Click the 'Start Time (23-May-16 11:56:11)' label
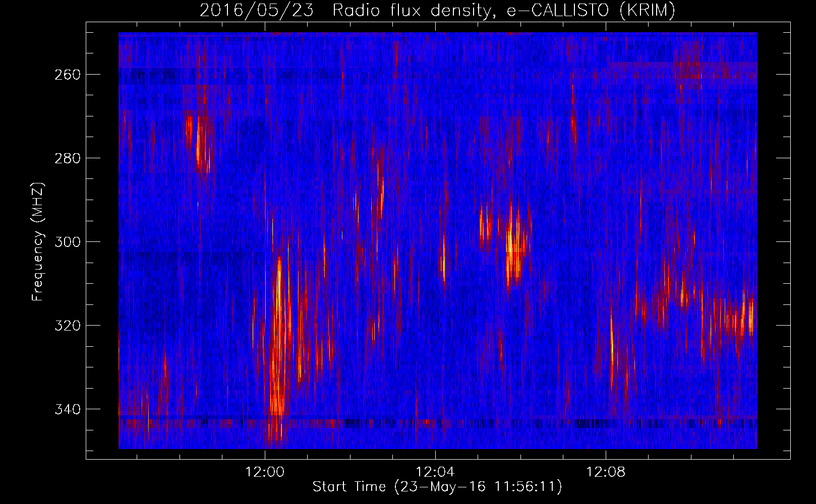The image size is (816, 504). [x=437, y=487]
